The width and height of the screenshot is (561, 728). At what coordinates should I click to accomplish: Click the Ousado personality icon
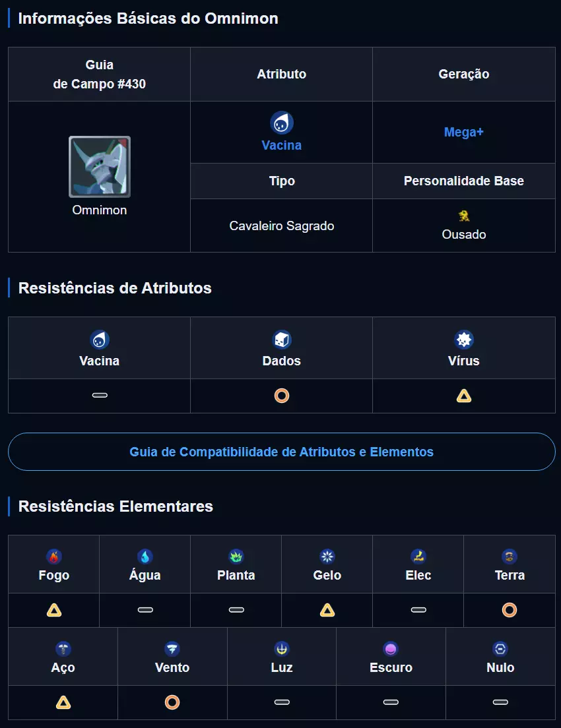point(464,216)
